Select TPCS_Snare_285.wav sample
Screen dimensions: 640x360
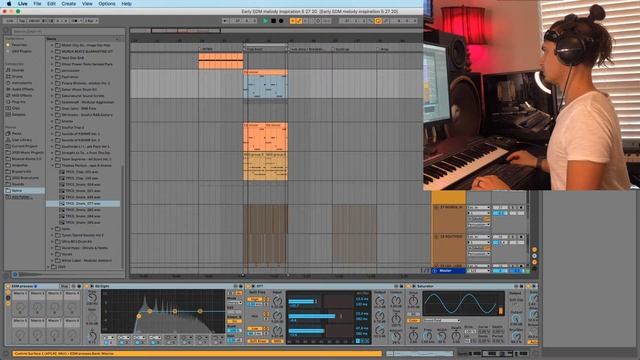pyautogui.click(x=83, y=222)
